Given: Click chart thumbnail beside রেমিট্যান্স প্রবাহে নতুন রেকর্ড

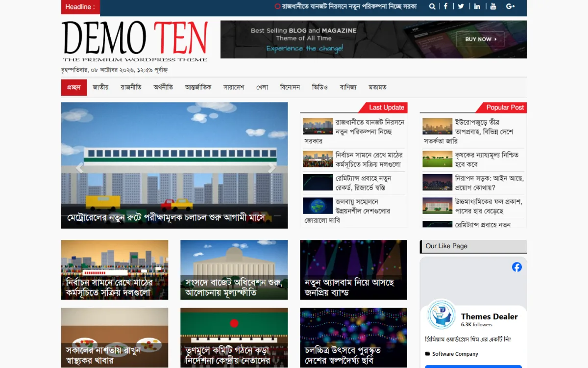Looking at the screenshot, I should 318,183.
